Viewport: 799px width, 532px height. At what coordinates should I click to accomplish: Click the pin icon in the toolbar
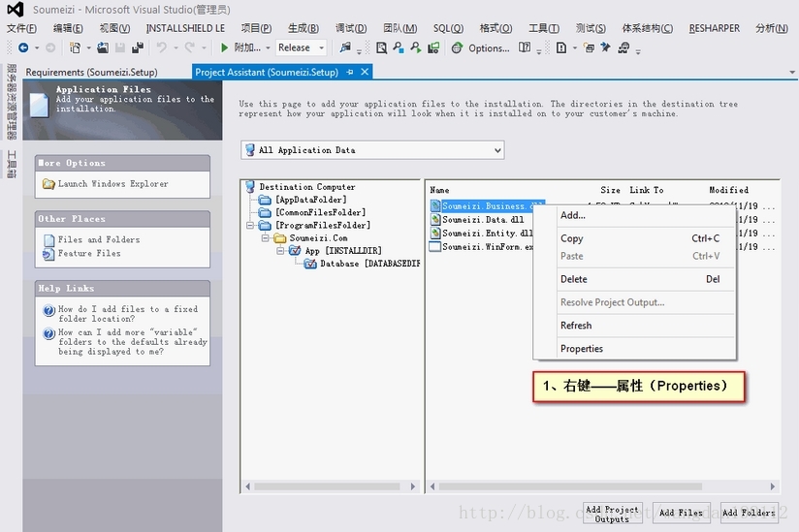click(x=605, y=47)
